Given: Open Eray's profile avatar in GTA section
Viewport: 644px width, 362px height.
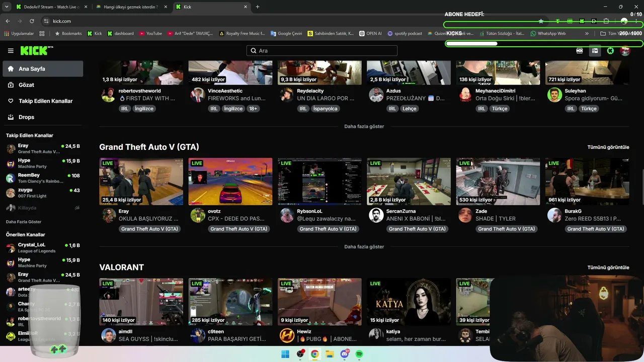Looking at the screenshot, I should [109, 215].
